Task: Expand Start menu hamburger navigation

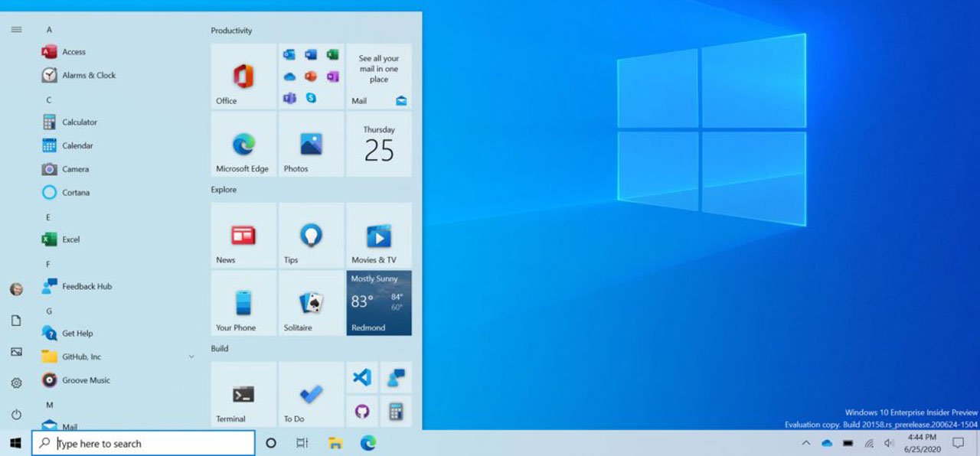Action: click(16, 29)
